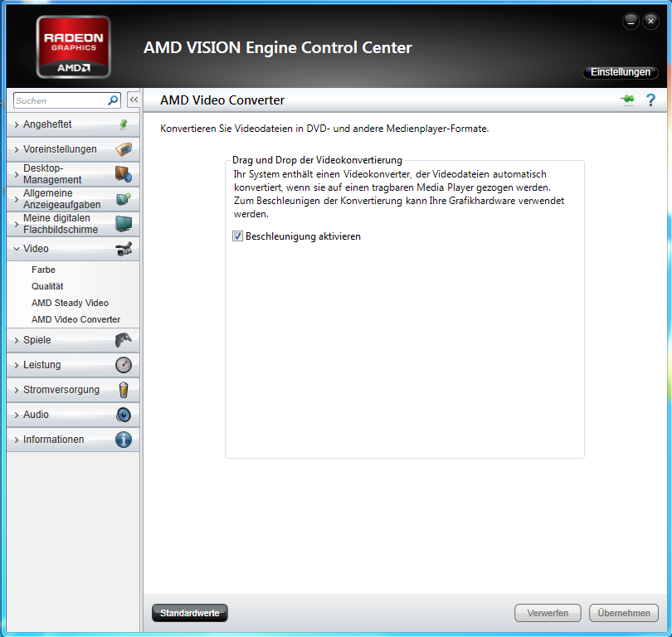Click the Verwerfen button
Screen dimensions: 672x637
[x=548, y=613]
